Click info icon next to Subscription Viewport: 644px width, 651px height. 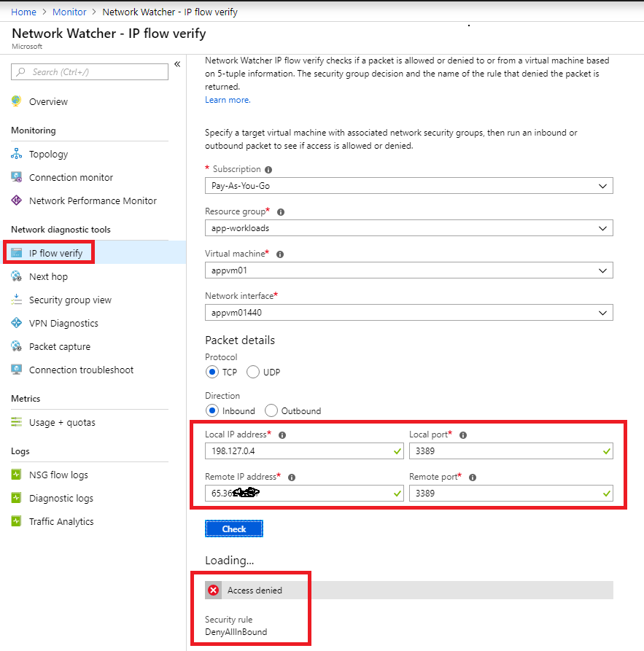pos(268,169)
